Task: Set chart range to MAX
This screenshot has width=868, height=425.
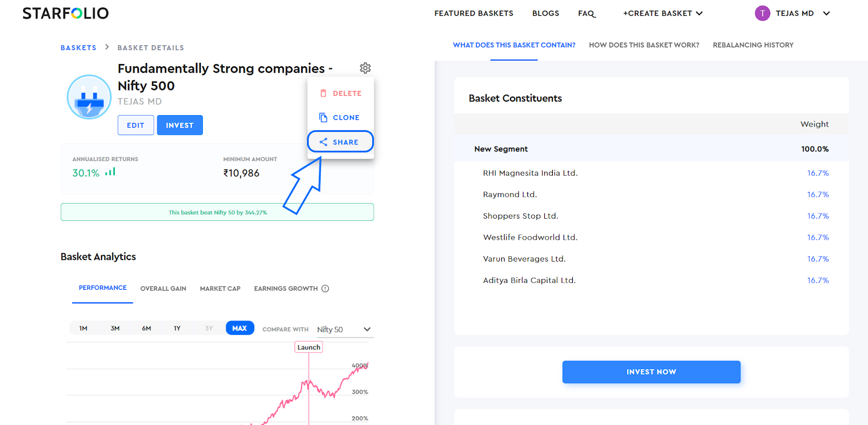Action: tap(240, 328)
